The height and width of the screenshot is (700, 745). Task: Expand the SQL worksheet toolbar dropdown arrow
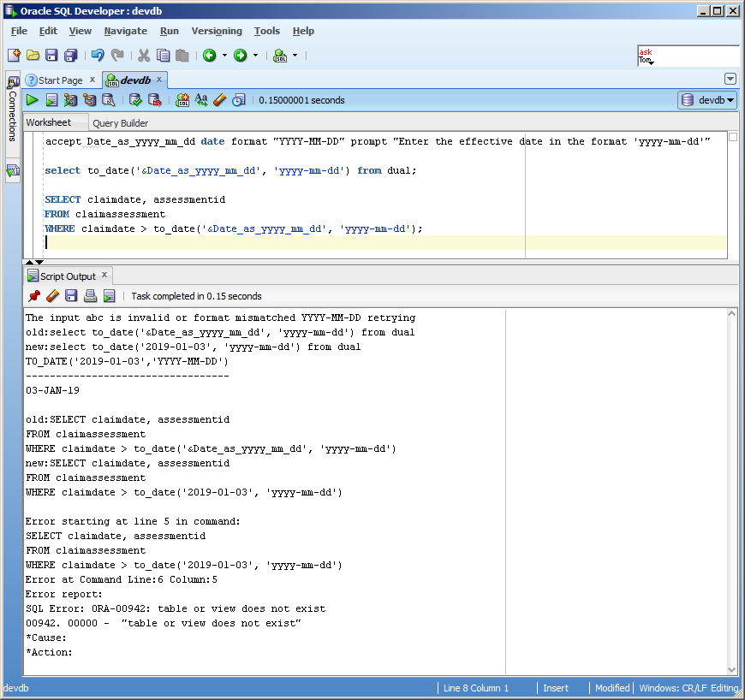click(295, 56)
